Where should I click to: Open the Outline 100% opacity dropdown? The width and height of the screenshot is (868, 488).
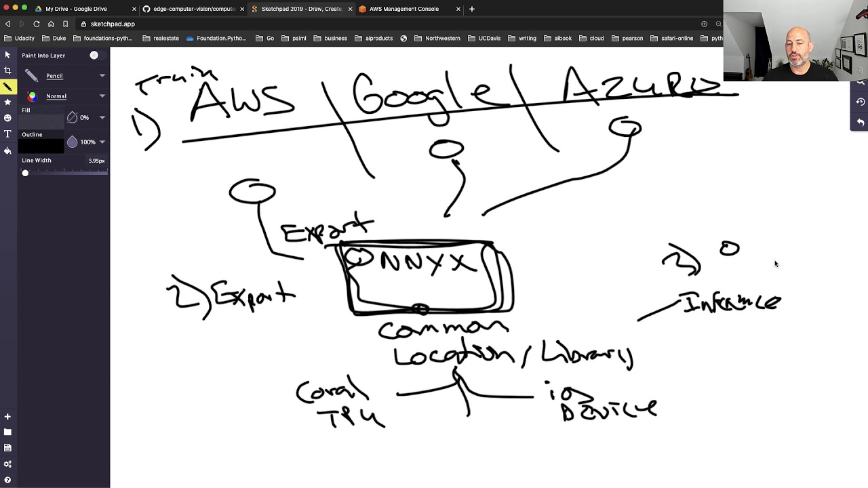pyautogui.click(x=102, y=142)
